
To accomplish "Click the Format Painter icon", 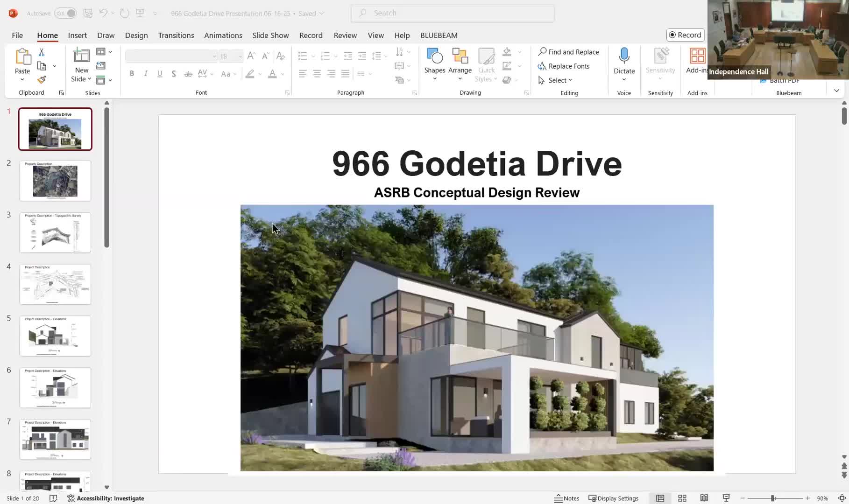I will click(x=42, y=80).
